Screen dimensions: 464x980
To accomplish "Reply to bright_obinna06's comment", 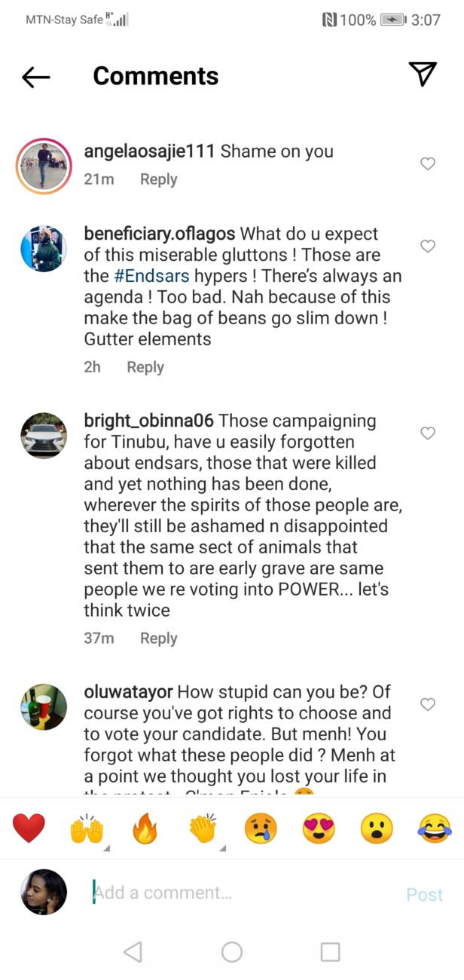I will click(158, 639).
